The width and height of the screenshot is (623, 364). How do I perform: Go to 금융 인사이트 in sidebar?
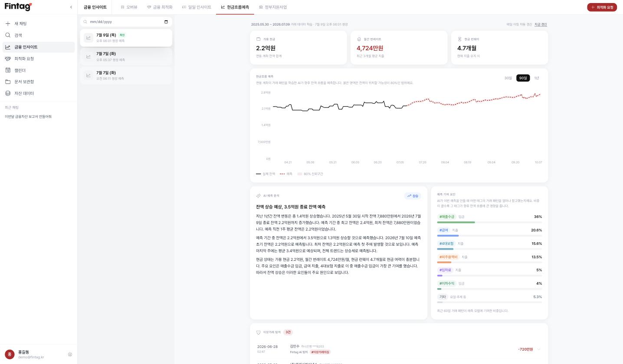click(x=39, y=47)
